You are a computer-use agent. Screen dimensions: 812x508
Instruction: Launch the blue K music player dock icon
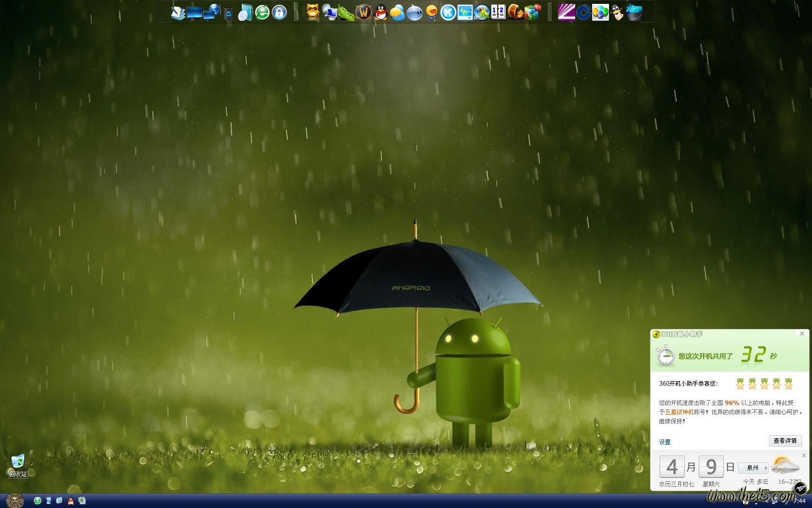(x=448, y=12)
